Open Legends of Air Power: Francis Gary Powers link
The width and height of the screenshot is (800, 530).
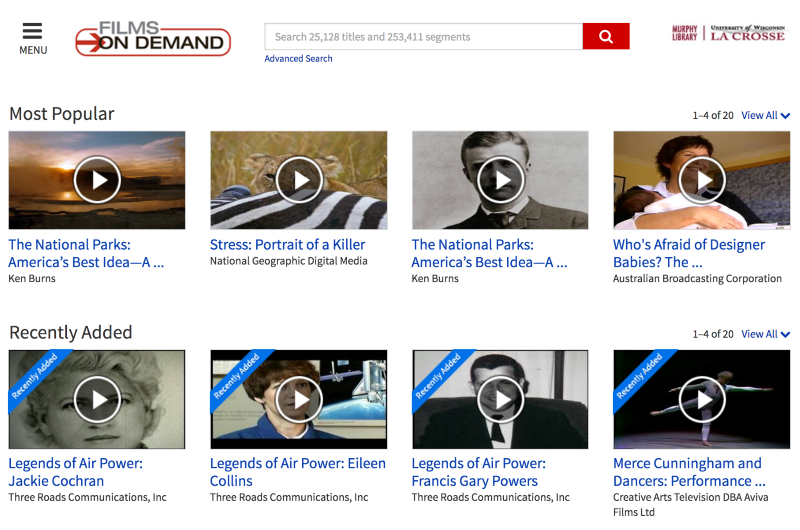(x=479, y=472)
